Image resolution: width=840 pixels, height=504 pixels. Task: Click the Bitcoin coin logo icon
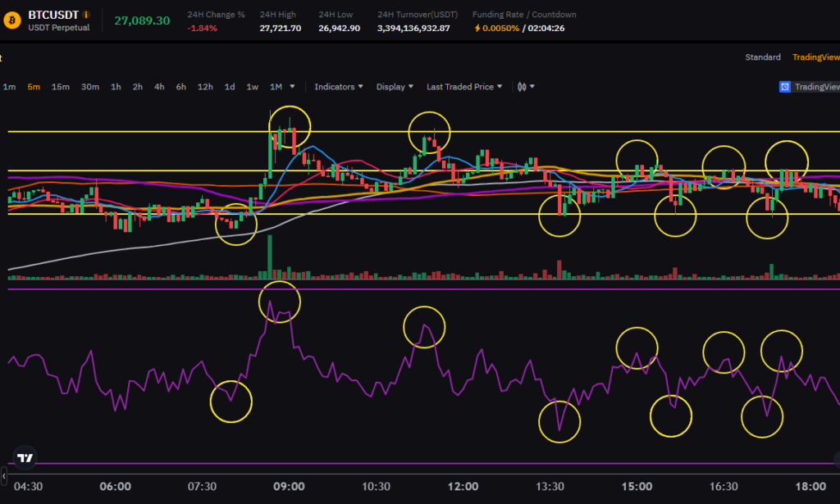(11, 20)
